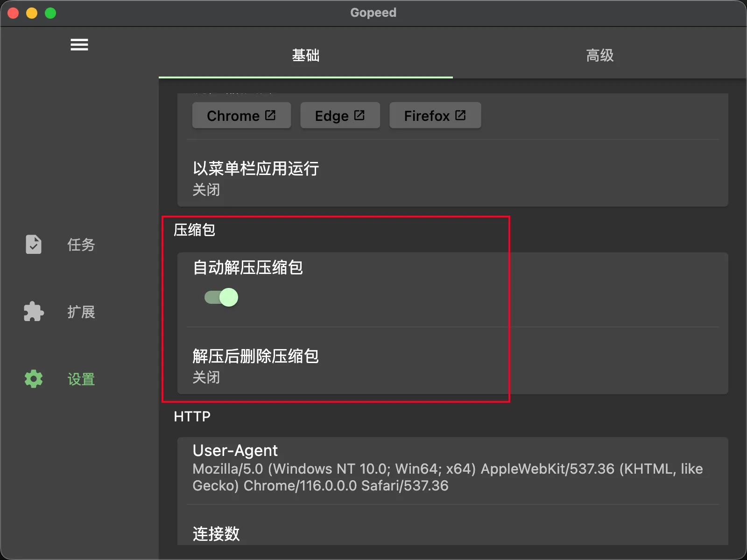Select 任务 label in the sidebar
747x560 pixels.
[x=81, y=245]
